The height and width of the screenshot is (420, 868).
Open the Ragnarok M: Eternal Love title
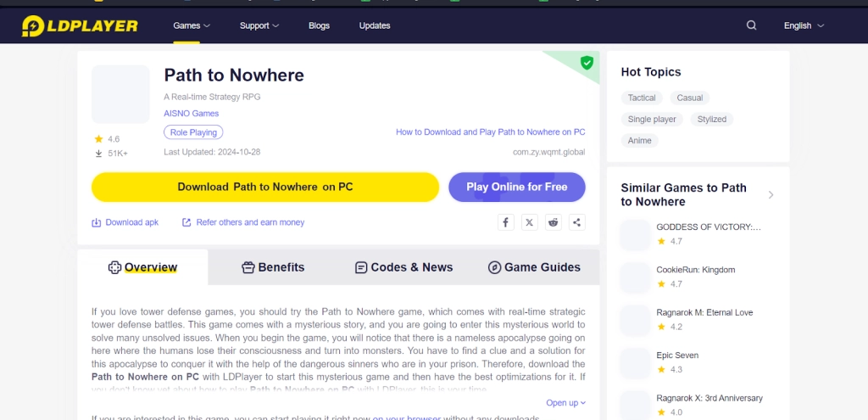click(704, 312)
